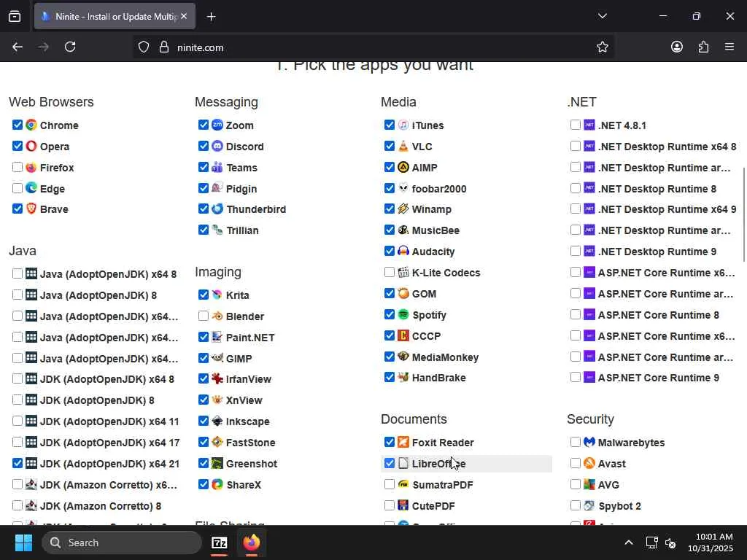Click the JDK (Amazon Corretto) 8 label
Image resolution: width=747 pixels, height=560 pixels.
101,506
